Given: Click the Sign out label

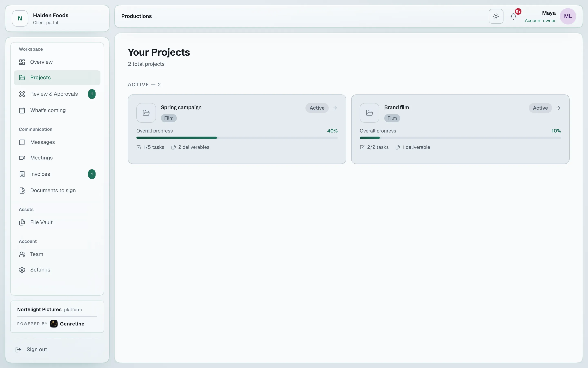Looking at the screenshot, I should point(37,350).
